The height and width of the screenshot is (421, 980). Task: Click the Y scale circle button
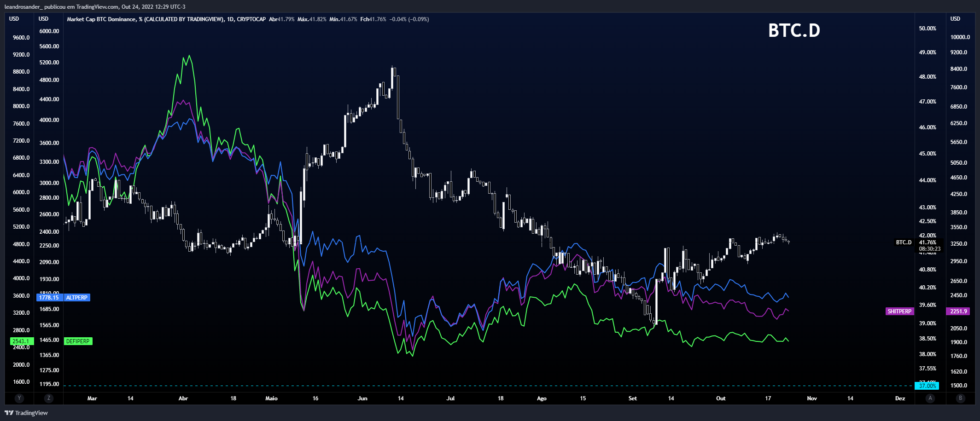(x=19, y=398)
